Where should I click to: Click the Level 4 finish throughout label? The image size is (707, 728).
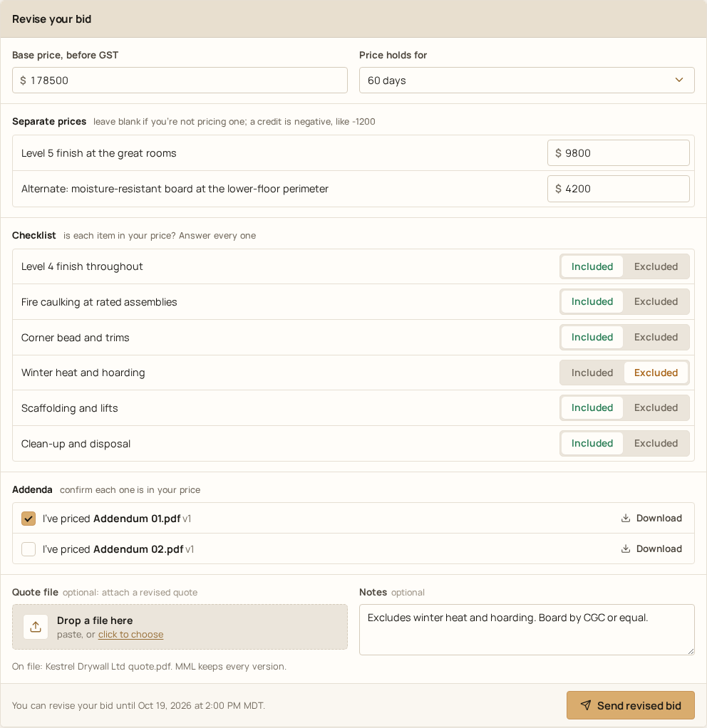pos(82,266)
